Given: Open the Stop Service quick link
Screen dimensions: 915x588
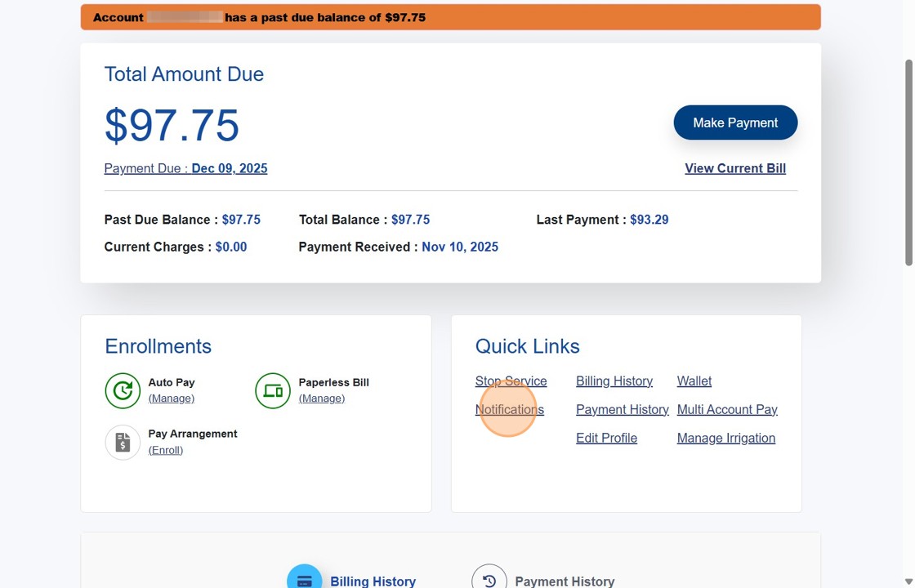Looking at the screenshot, I should pyautogui.click(x=511, y=381).
